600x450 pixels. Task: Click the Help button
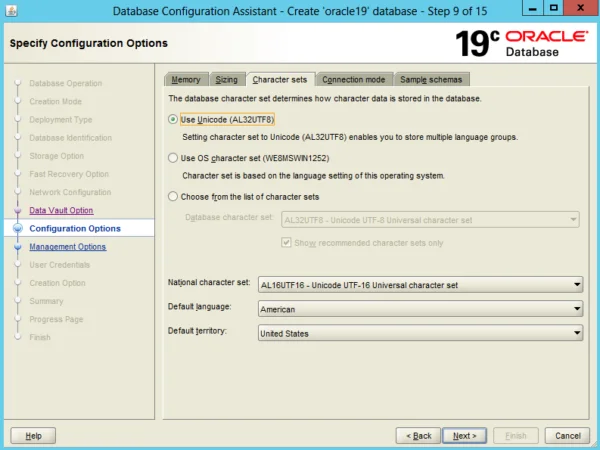point(33,436)
